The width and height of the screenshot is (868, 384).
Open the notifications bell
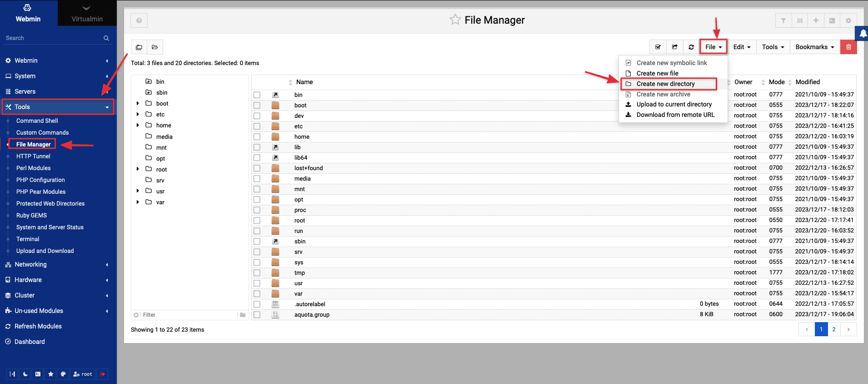863,34
